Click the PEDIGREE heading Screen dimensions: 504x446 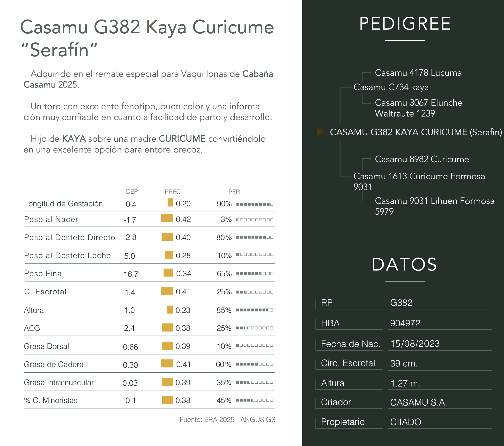pyautogui.click(x=405, y=24)
